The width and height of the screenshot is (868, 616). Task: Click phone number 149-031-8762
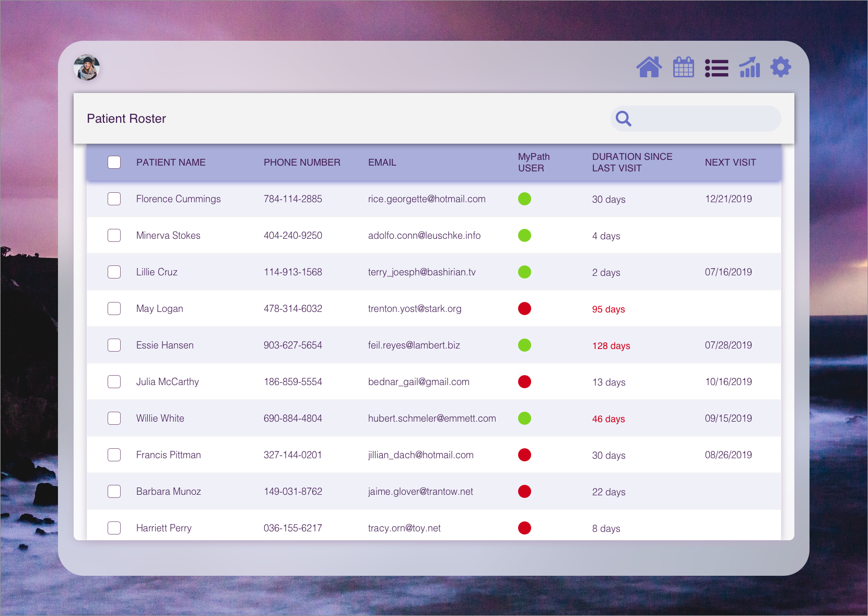[x=293, y=492]
